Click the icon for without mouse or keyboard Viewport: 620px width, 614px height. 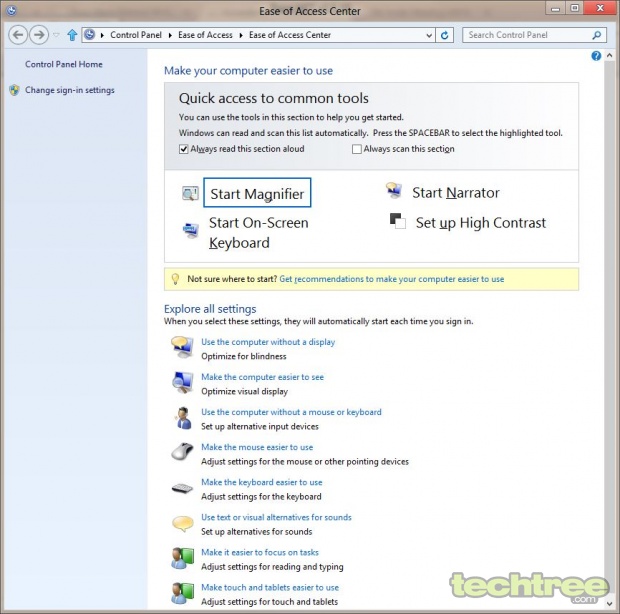[x=182, y=418]
